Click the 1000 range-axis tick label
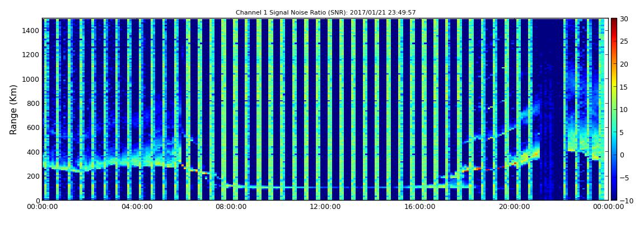The height and width of the screenshot is (228, 644). tap(31, 79)
